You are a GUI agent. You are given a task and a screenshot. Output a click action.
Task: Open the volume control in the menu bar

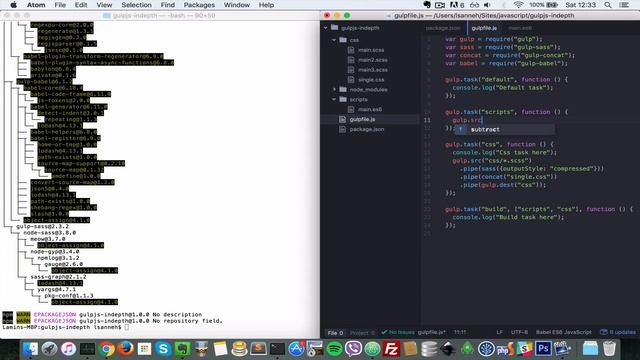tap(487, 5)
